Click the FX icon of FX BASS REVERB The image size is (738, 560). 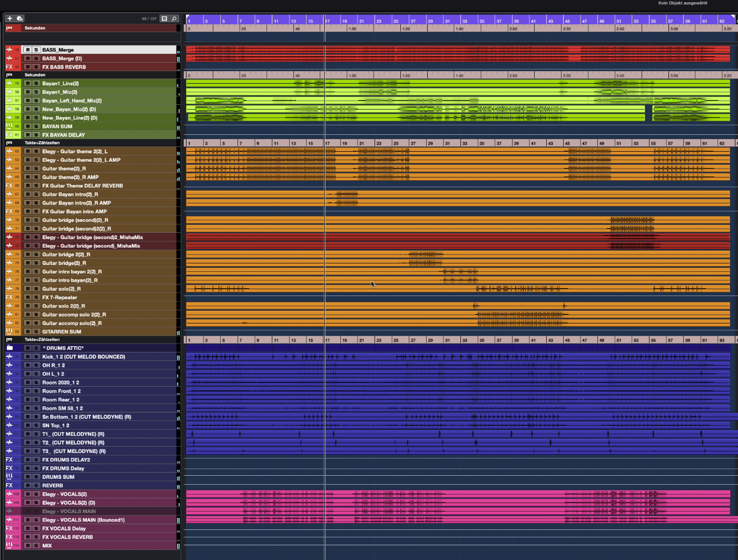click(x=9, y=67)
